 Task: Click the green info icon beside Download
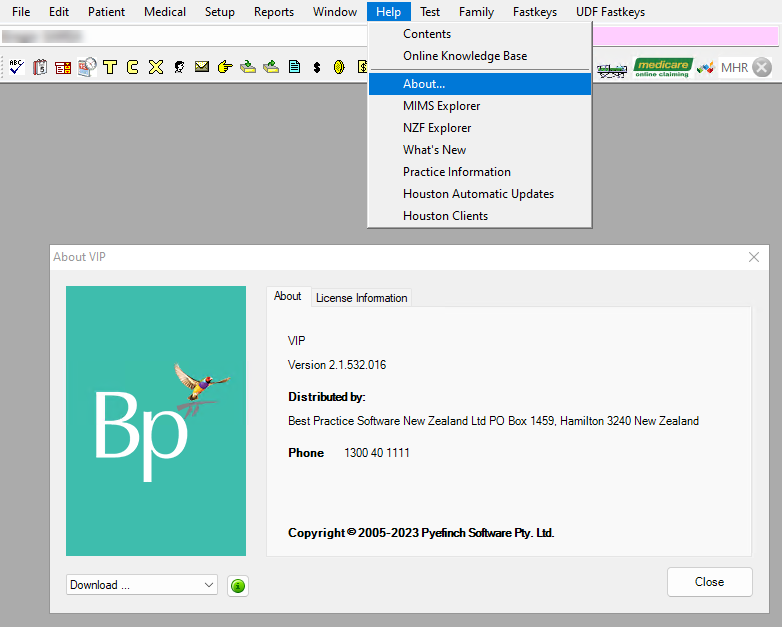click(238, 586)
